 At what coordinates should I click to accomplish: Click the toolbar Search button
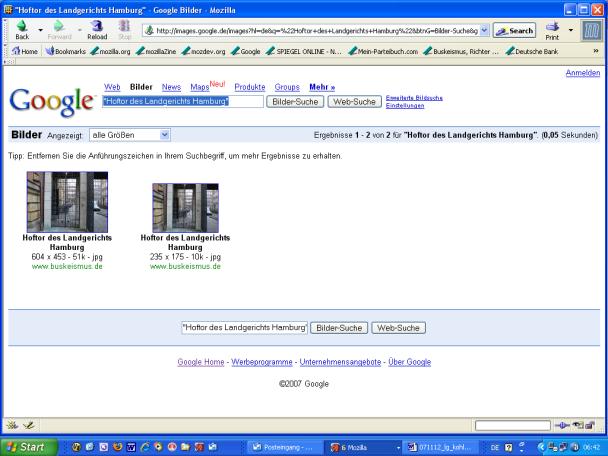click(x=514, y=30)
